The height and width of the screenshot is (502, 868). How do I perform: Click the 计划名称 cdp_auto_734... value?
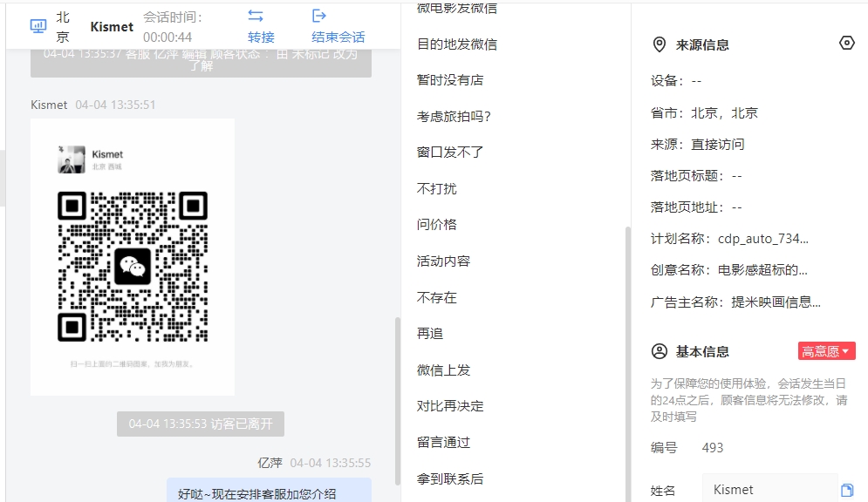pyautogui.click(x=762, y=239)
